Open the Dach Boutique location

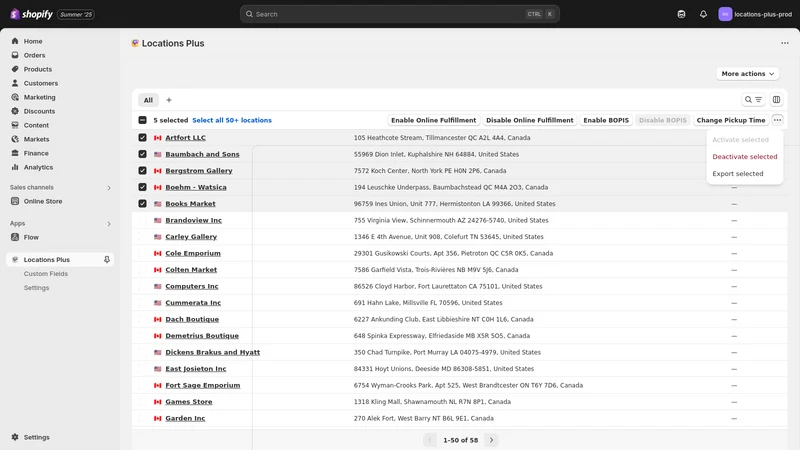(x=192, y=319)
